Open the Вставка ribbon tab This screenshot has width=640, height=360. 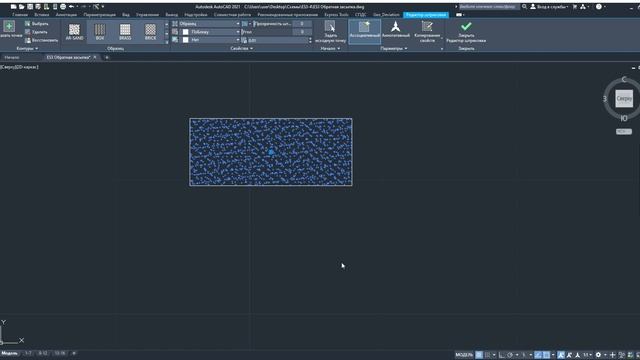coord(42,15)
